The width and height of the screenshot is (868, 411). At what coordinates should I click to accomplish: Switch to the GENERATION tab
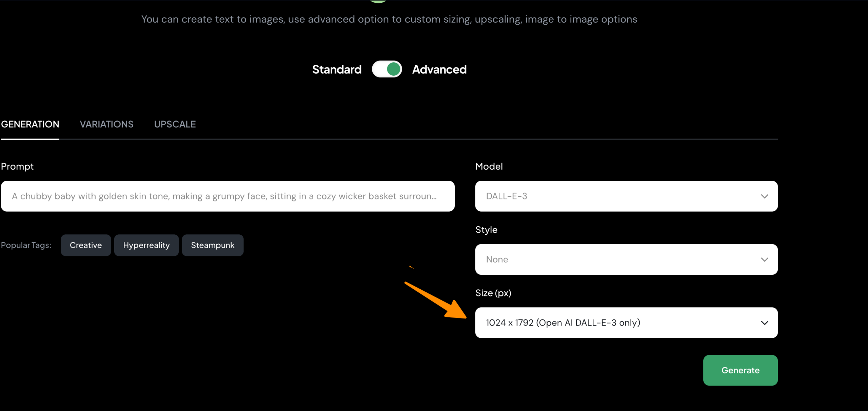30,124
